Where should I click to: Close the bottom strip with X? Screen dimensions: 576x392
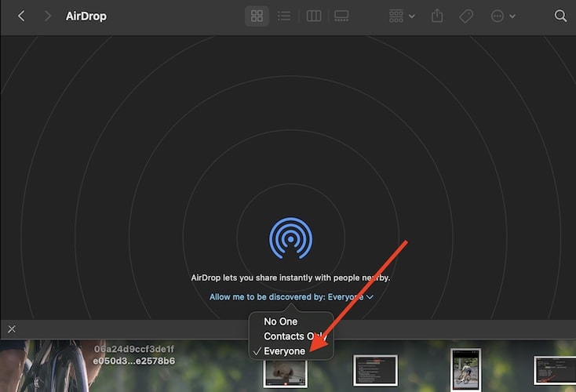11,328
